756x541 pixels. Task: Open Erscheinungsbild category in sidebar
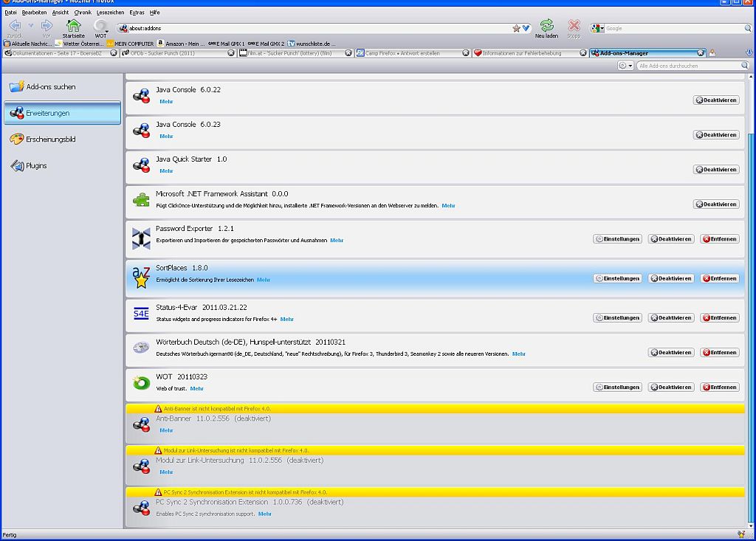point(50,139)
